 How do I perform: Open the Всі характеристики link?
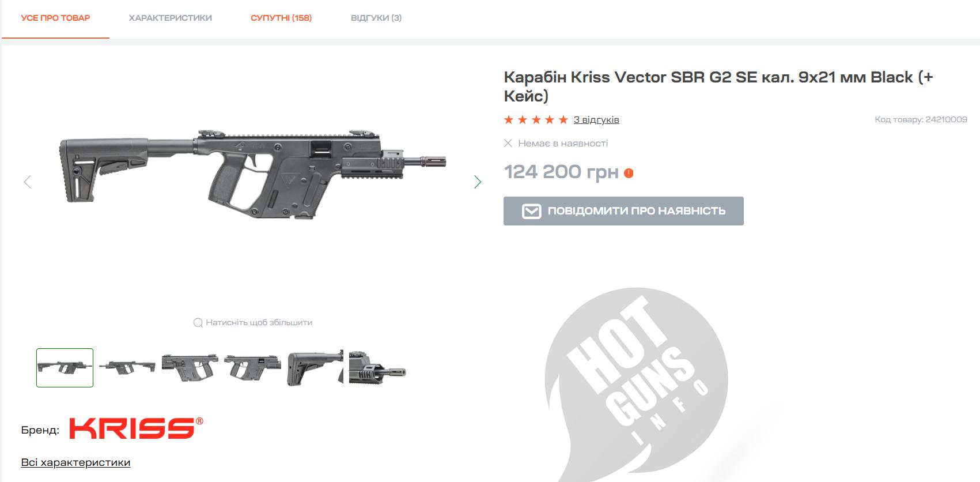click(75, 462)
